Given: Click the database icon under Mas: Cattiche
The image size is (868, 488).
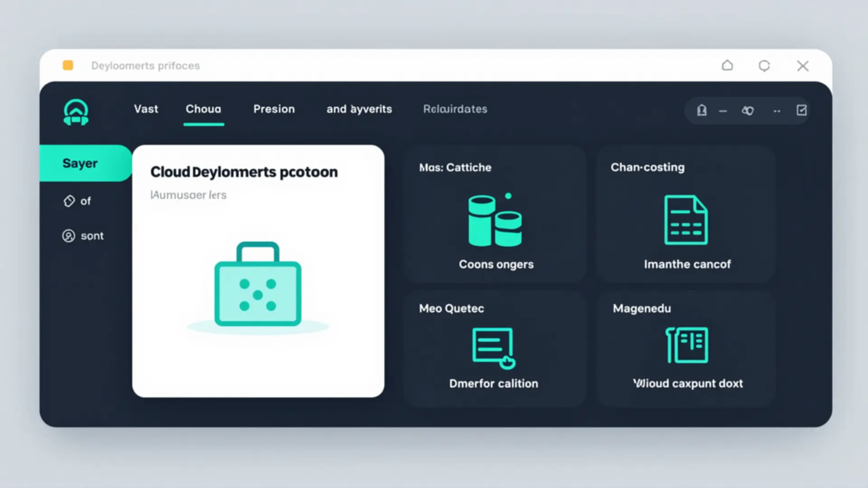Looking at the screenshot, I should click(x=495, y=221).
